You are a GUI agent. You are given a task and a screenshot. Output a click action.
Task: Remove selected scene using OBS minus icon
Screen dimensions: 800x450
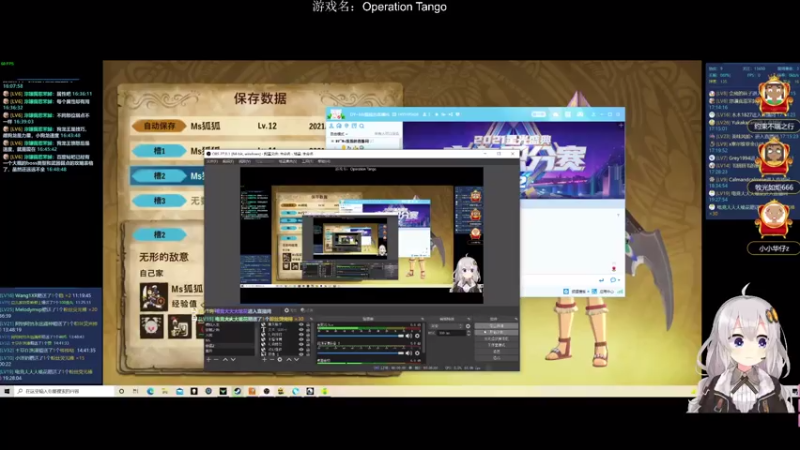point(216,360)
